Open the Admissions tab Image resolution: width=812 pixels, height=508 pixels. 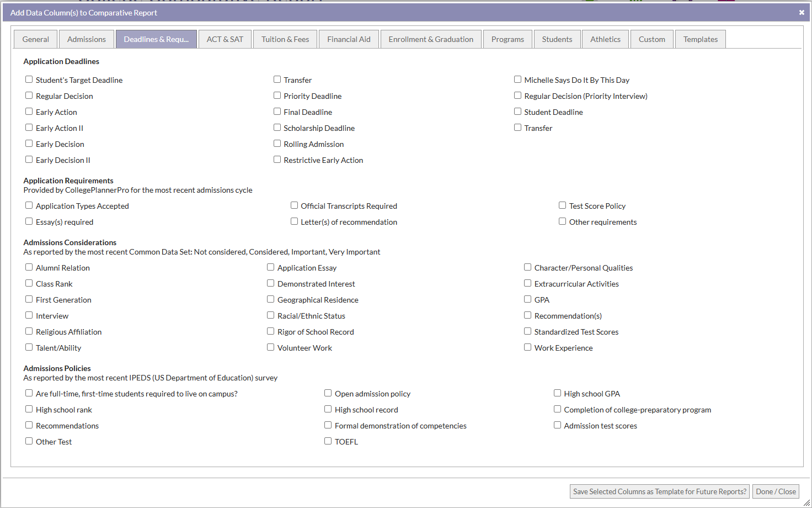[87, 39]
